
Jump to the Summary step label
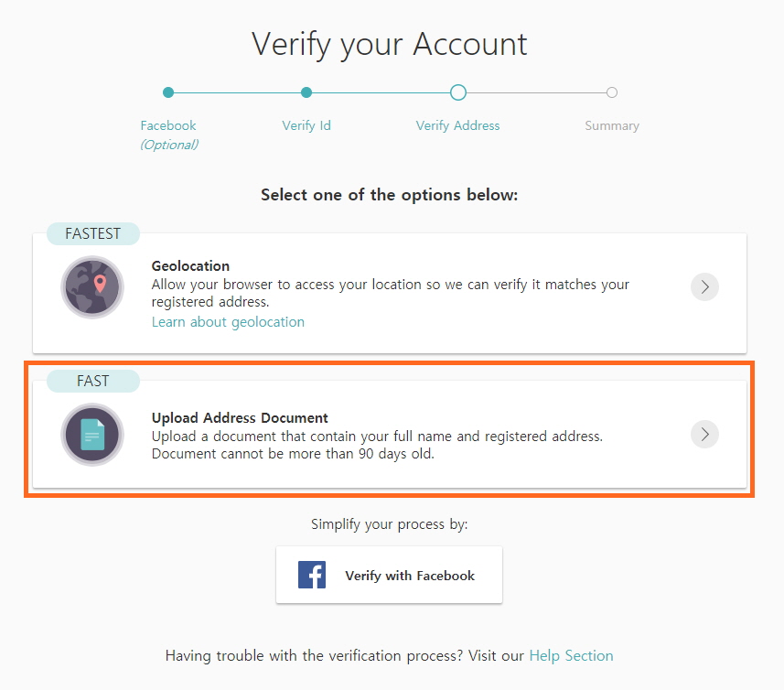tap(612, 125)
